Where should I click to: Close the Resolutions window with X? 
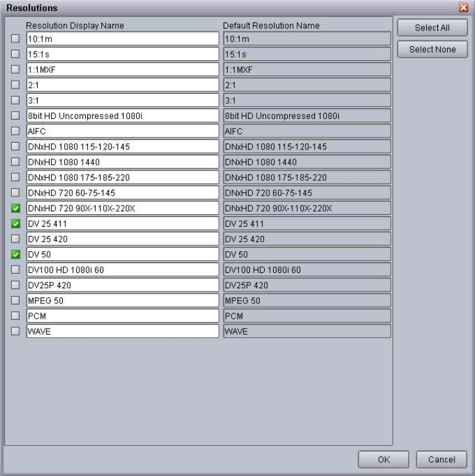464,7
